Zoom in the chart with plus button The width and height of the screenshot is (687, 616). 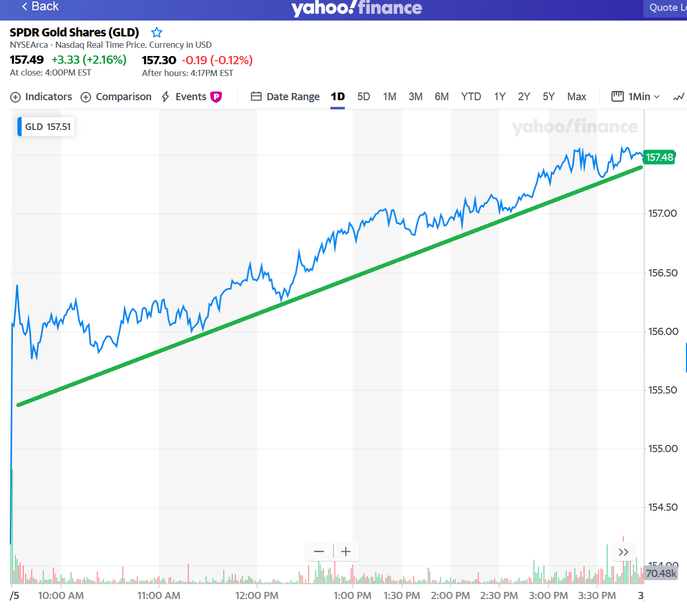pyautogui.click(x=346, y=552)
